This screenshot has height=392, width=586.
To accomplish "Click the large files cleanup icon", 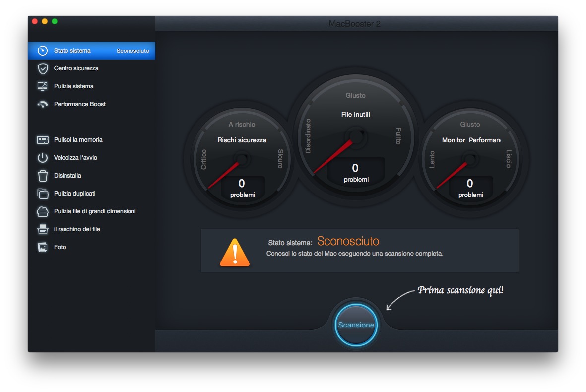I will [43, 211].
